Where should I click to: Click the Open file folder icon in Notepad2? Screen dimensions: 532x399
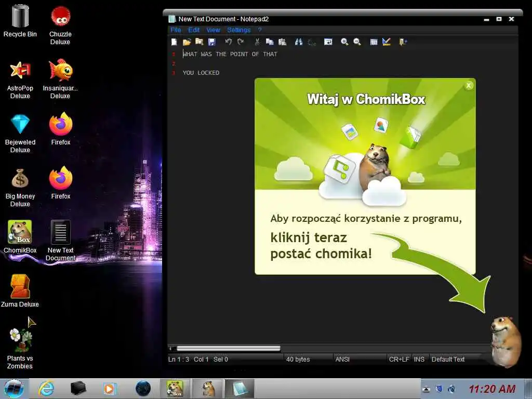pyautogui.click(x=187, y=42)
